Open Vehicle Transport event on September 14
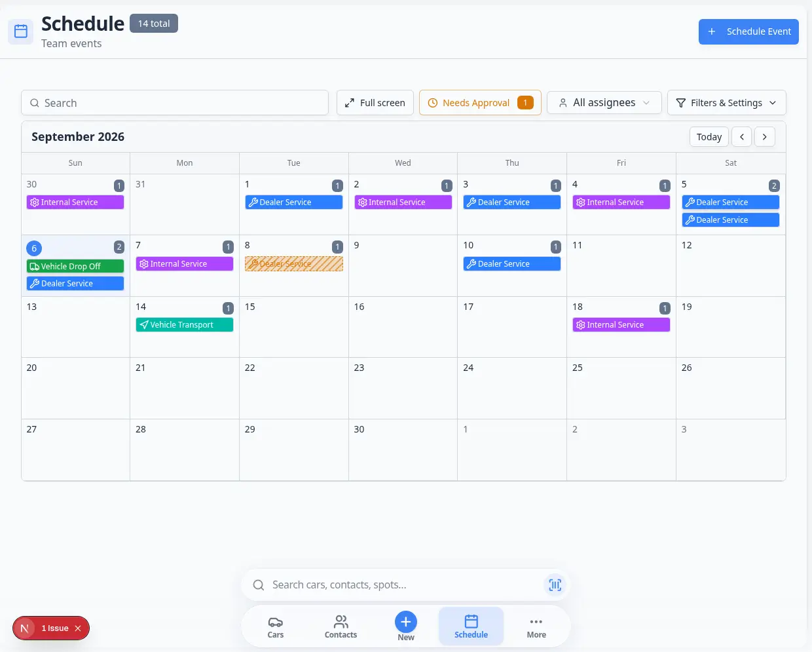 click(185, 324)
